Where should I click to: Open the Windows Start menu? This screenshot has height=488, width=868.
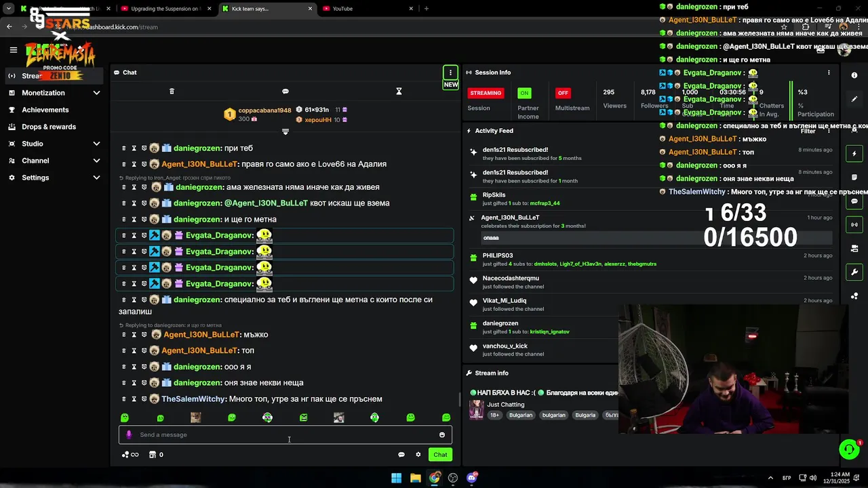tap(396, 478)
